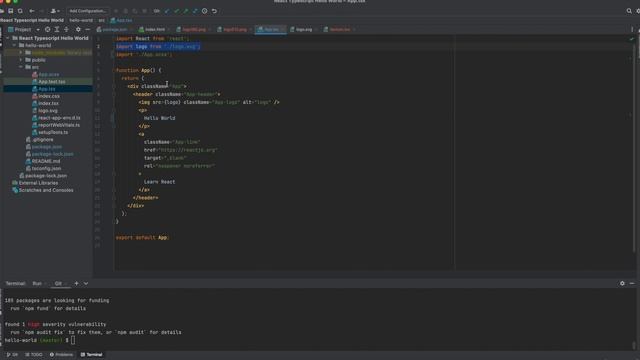Collapse React Typescript Hello World root node
Screen dimensions: 640x360
tap(8, 38)
